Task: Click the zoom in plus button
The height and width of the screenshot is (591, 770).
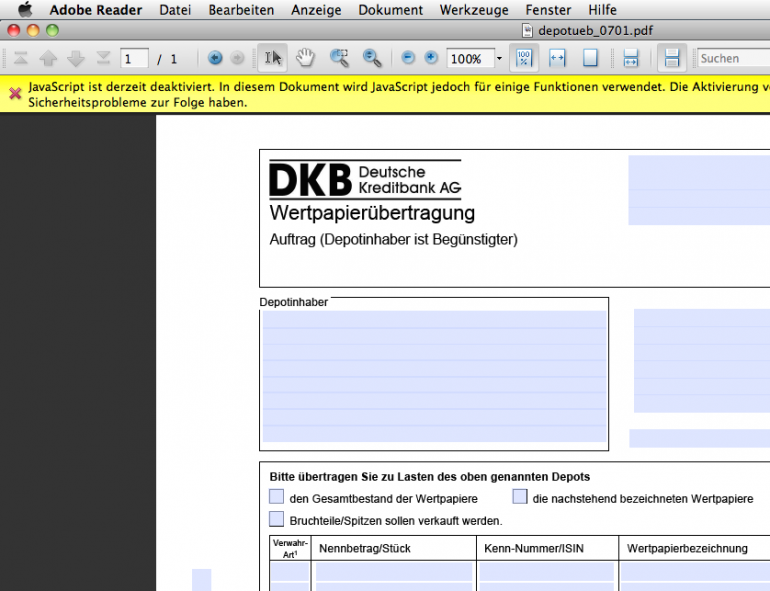Action: click(431, 58)
